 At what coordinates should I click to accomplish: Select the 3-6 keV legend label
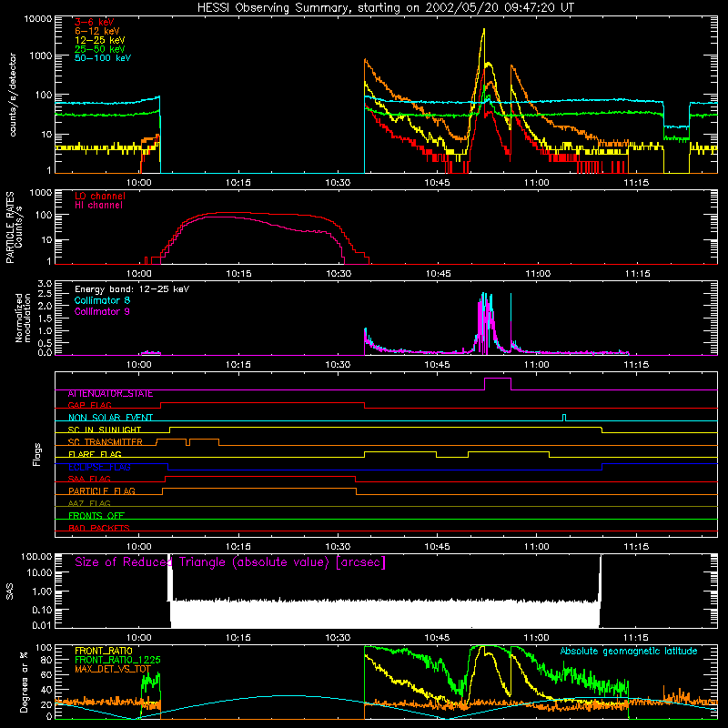[x=95, y=22]
